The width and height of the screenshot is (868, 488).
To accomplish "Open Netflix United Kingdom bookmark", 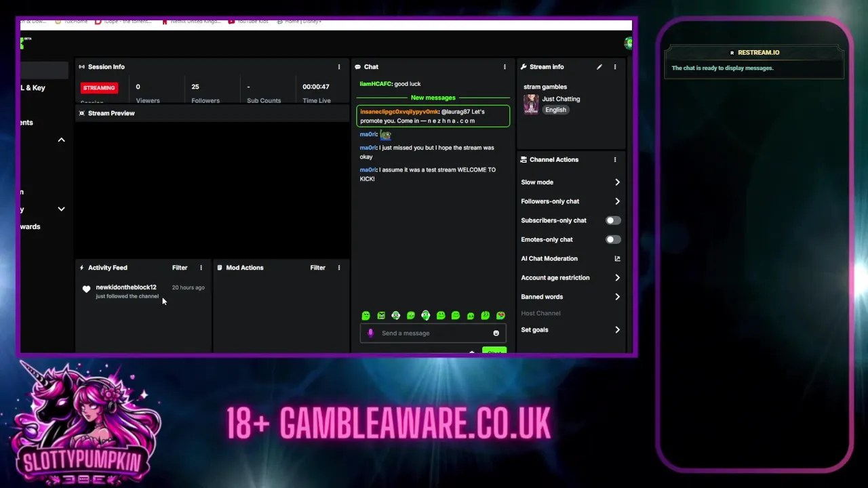I will pyautogui.click(x=191, y=22).
